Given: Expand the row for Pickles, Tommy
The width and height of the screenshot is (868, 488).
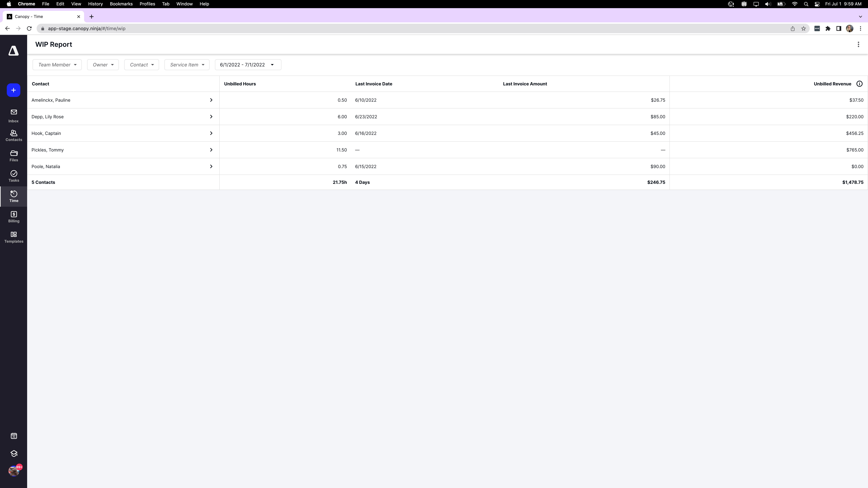Looking at the screenshot, I should point(211,150).
